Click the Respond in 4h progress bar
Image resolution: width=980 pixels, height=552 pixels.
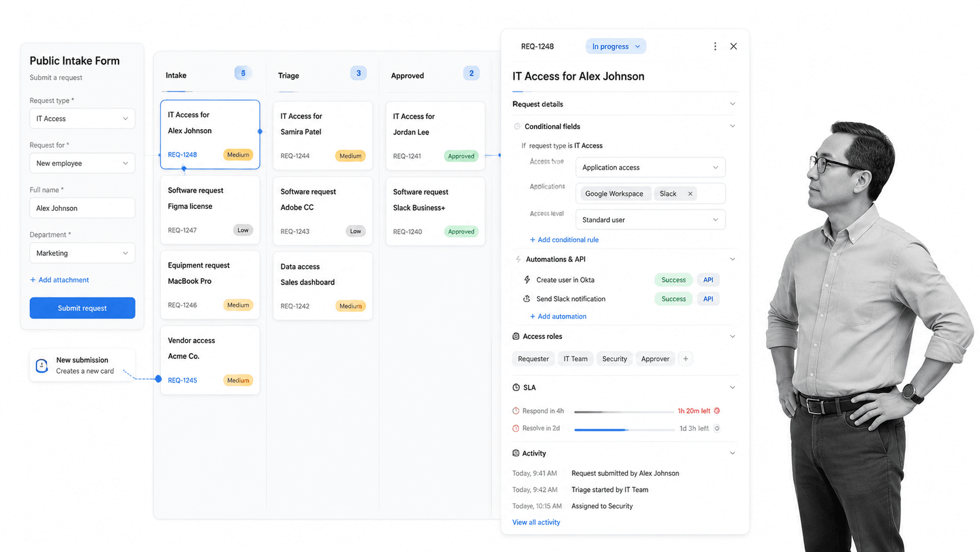click(624, 412)
